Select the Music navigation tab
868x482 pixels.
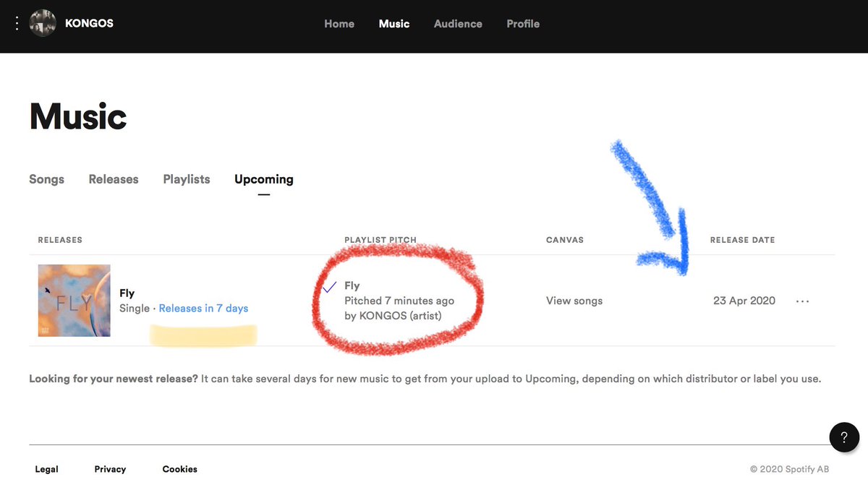[x=394, y=24]
